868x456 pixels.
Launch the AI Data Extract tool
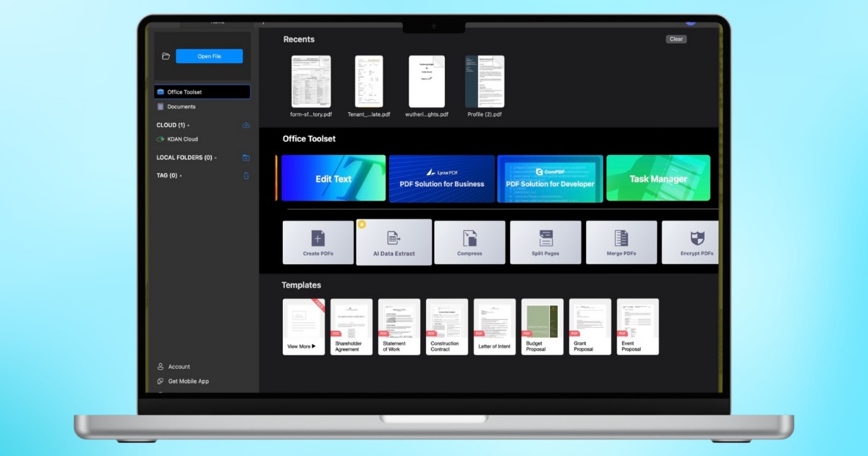(393, 242)
